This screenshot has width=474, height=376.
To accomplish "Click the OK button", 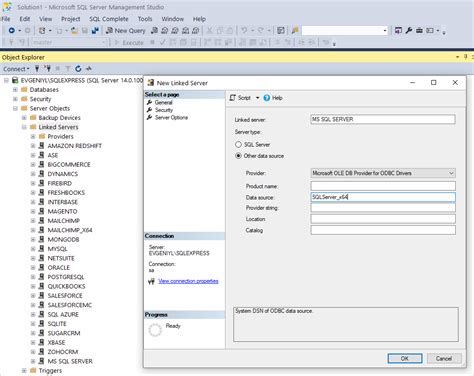I will [405, 358].
